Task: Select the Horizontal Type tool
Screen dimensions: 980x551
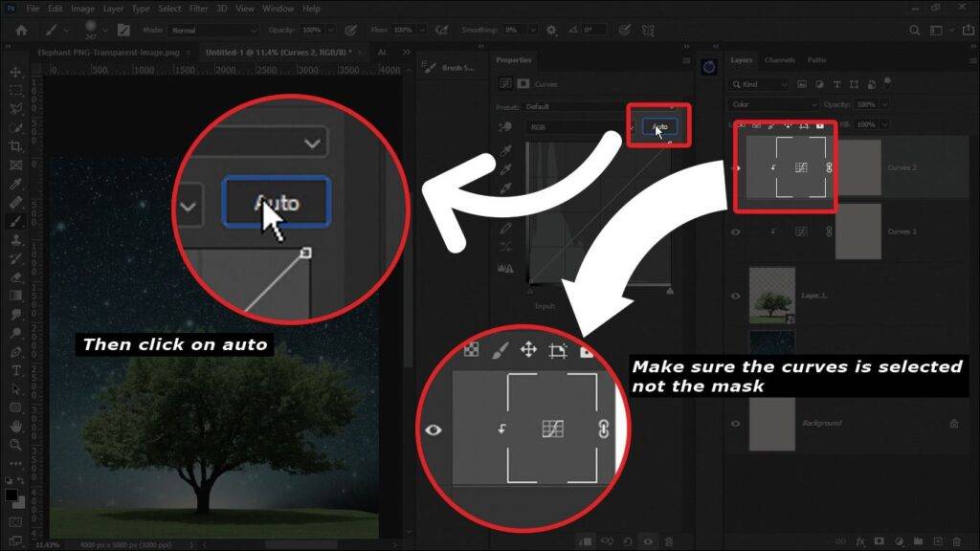Action: click(x=15, y=370)
